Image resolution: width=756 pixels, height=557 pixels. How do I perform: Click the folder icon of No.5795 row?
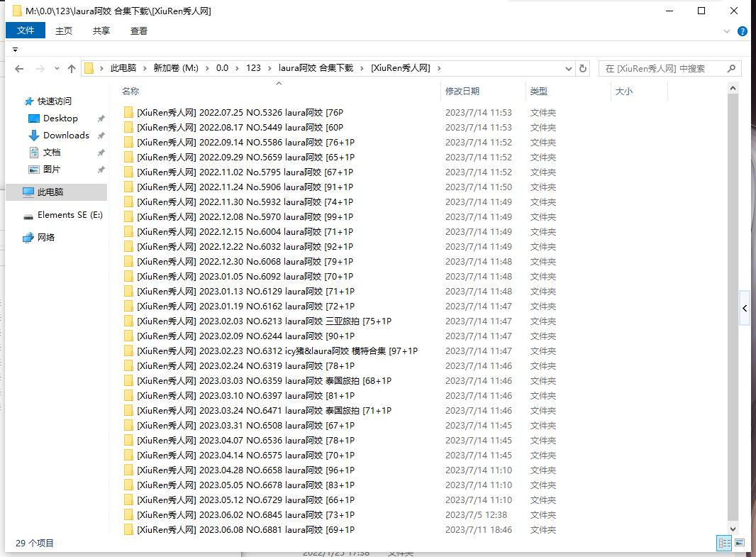point(128,172)
